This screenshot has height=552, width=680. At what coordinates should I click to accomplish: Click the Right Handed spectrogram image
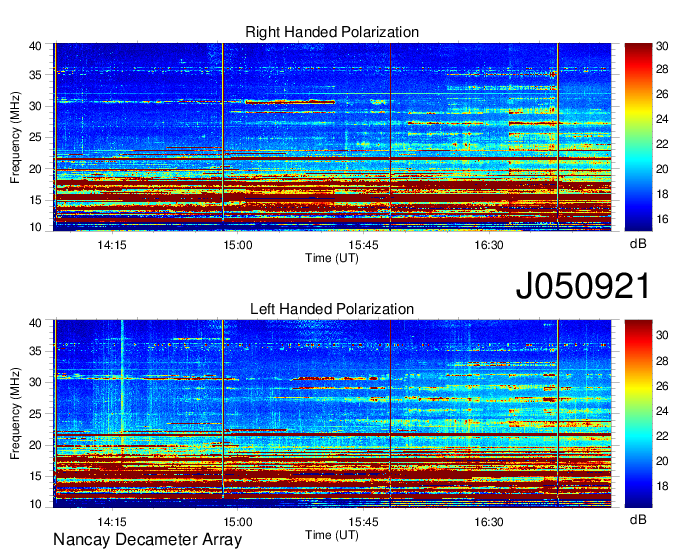[332, 137]
